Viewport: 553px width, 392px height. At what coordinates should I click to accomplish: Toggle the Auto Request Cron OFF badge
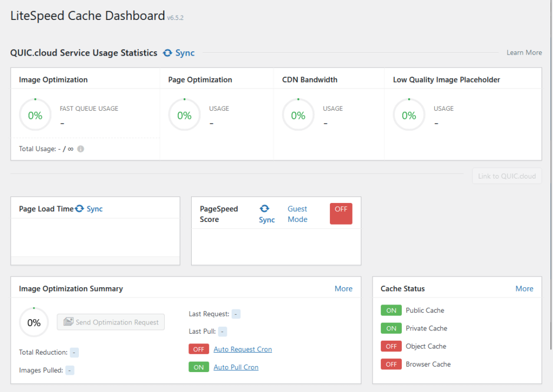click(x=199, y=349)
